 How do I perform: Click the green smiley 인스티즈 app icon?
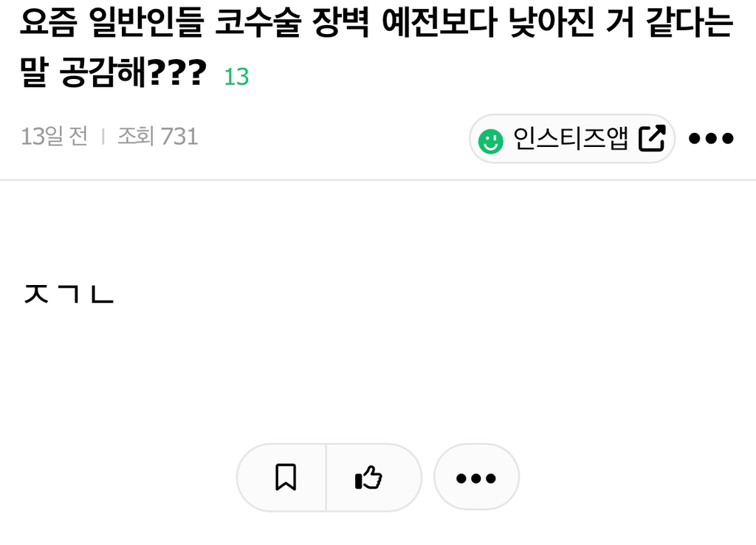490,138
